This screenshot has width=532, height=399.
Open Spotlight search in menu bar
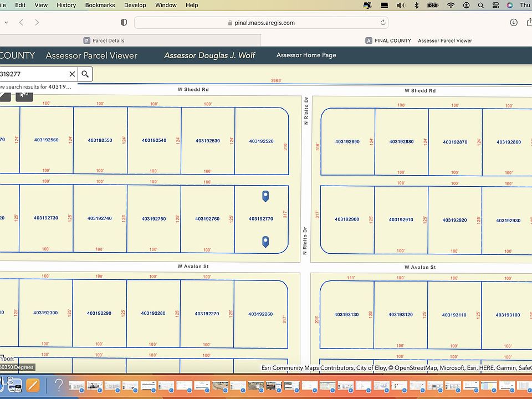click(x=481, y=5)
